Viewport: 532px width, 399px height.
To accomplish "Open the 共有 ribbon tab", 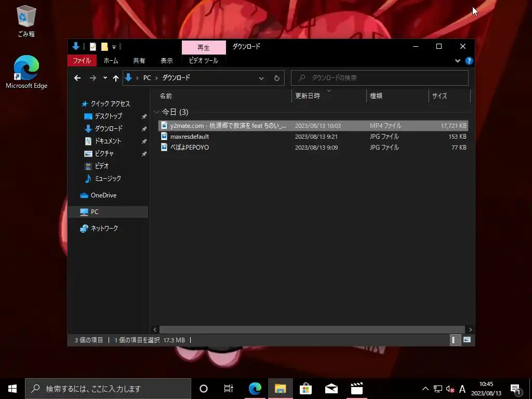I will coord(139,61).
